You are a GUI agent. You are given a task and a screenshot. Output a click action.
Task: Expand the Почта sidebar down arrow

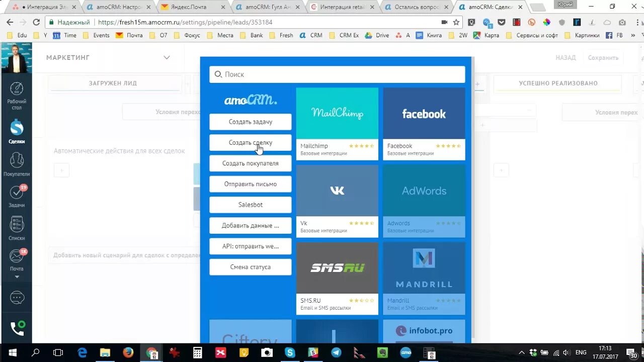point(17,277)
